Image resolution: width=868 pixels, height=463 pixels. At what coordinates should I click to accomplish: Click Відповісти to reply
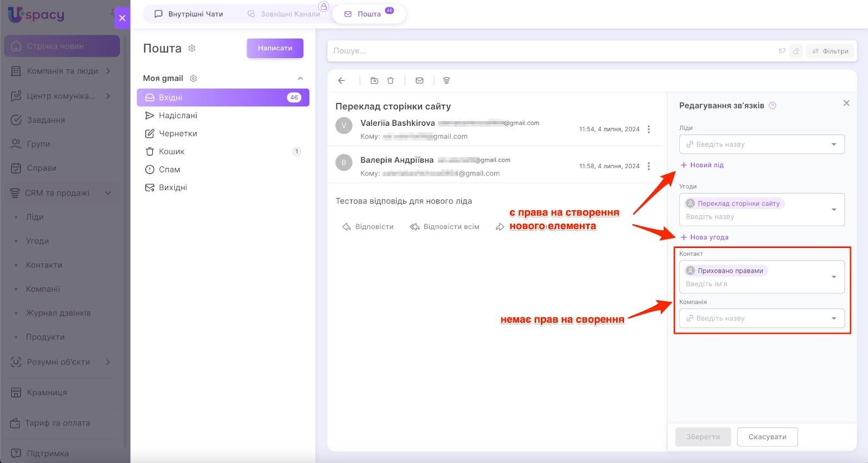pos(368,227)
